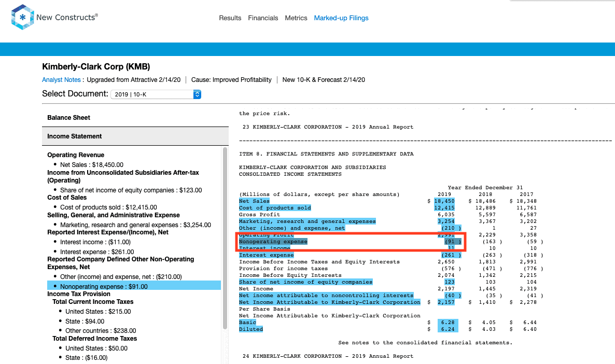
Task: Click Provision for income taxes line
Action: (x=283, y=269)
